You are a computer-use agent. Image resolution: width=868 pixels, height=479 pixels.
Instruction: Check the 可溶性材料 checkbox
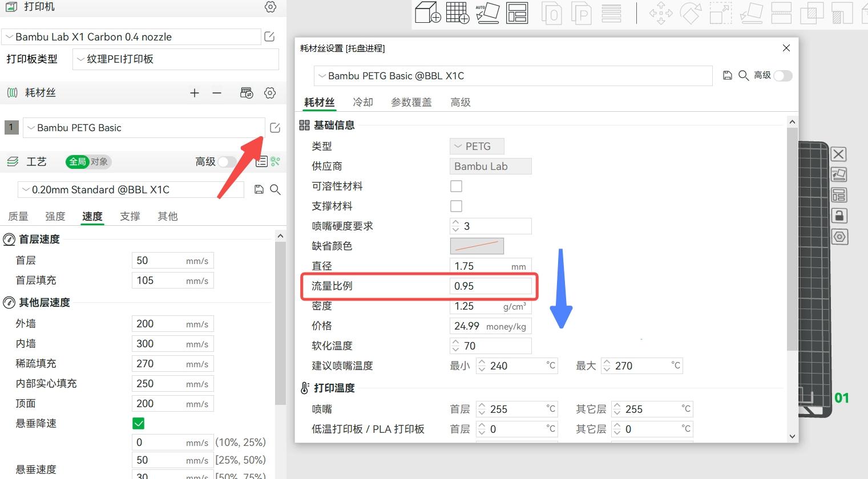[456, 186]
